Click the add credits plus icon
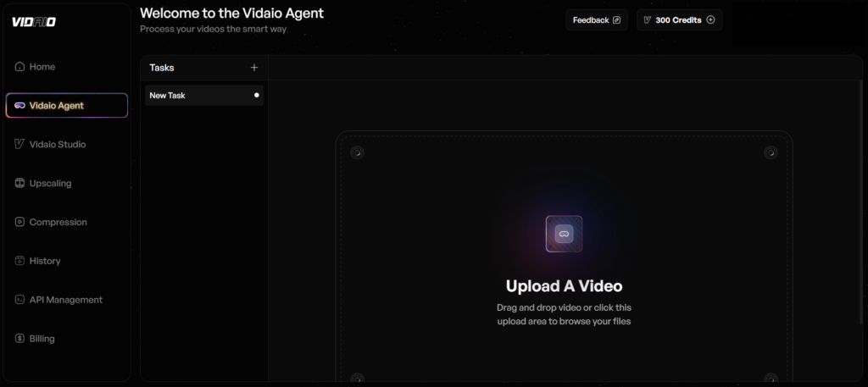Image resolution: width=868 pixels, height=387 pixels. pyautogui.click(x=711, y=20)
